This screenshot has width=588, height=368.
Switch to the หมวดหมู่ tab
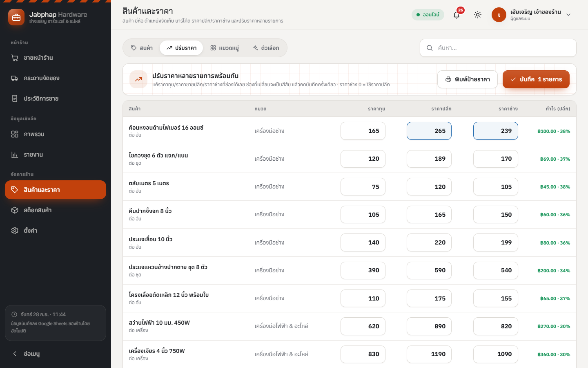point(224,48)
